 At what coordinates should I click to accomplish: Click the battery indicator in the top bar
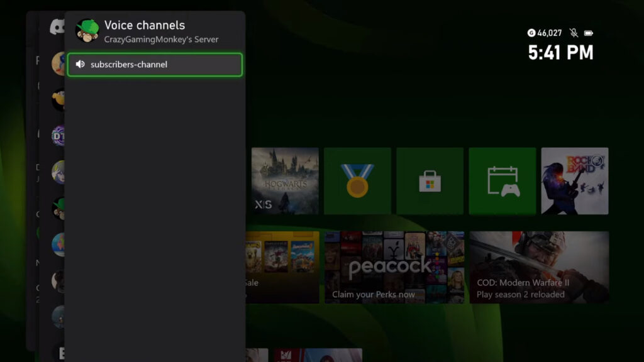pyautogui.click(x=590, y=31)
